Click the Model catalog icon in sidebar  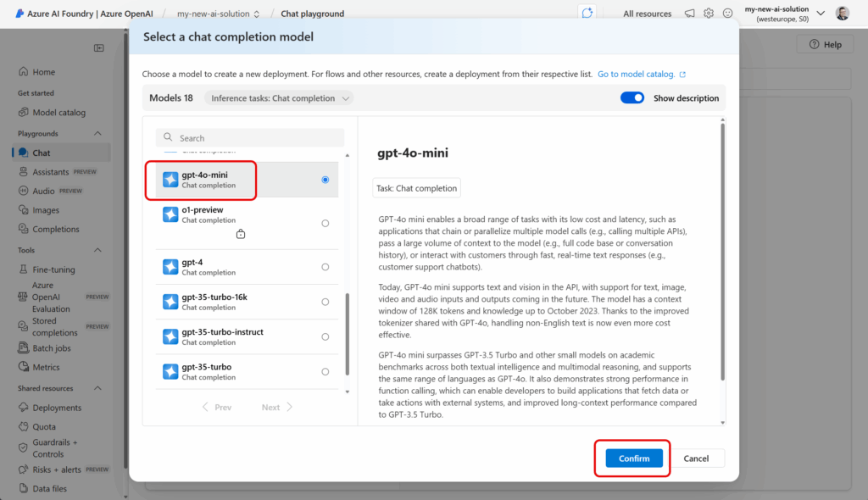pos(23,112)
